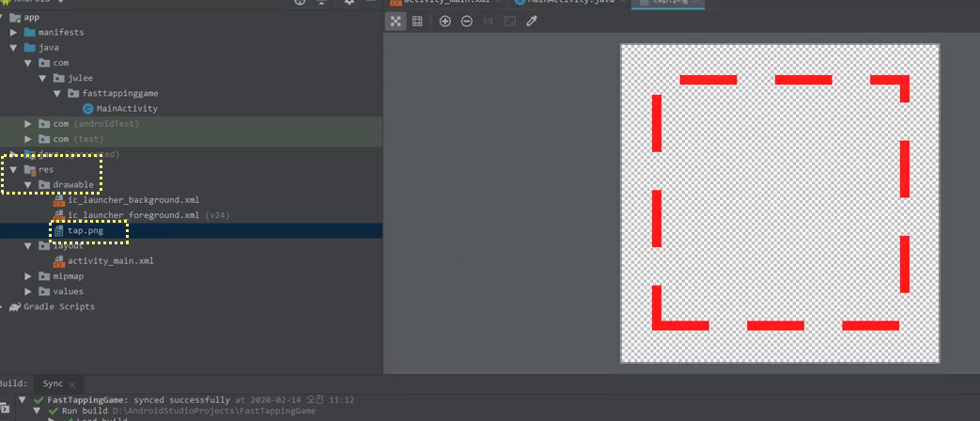Image resolution: width=980 pixels, height=421 pixels.
Task: Select the res folder label
Action: click(46, 169)
